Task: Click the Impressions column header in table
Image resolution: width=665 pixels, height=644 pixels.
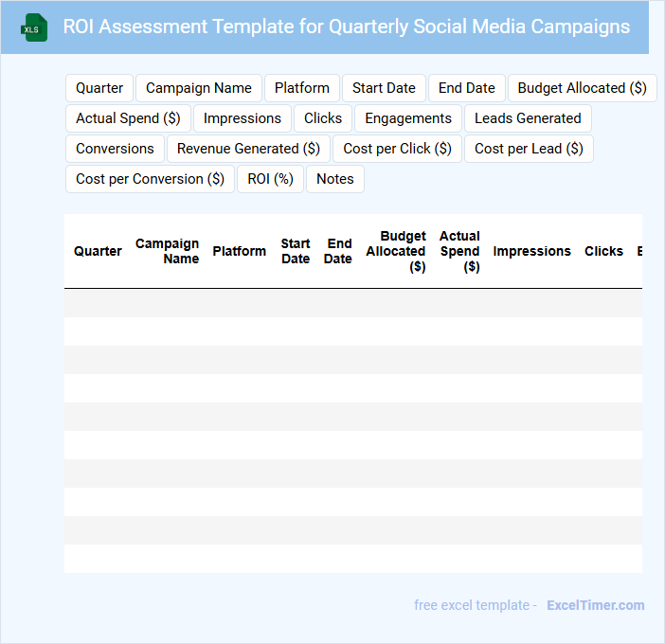Action: pyautogui.click(x=531, y=251)
